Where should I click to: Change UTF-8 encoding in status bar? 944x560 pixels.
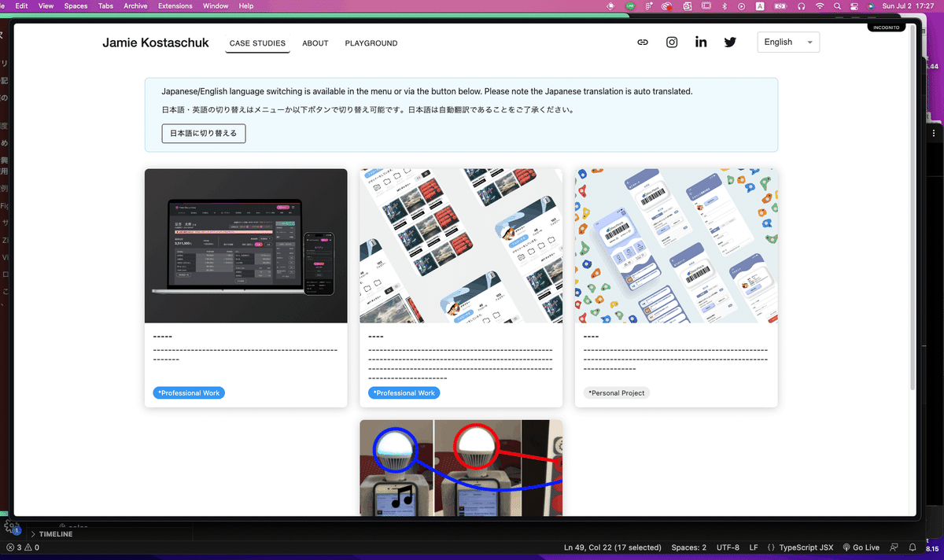click(728, 547)
